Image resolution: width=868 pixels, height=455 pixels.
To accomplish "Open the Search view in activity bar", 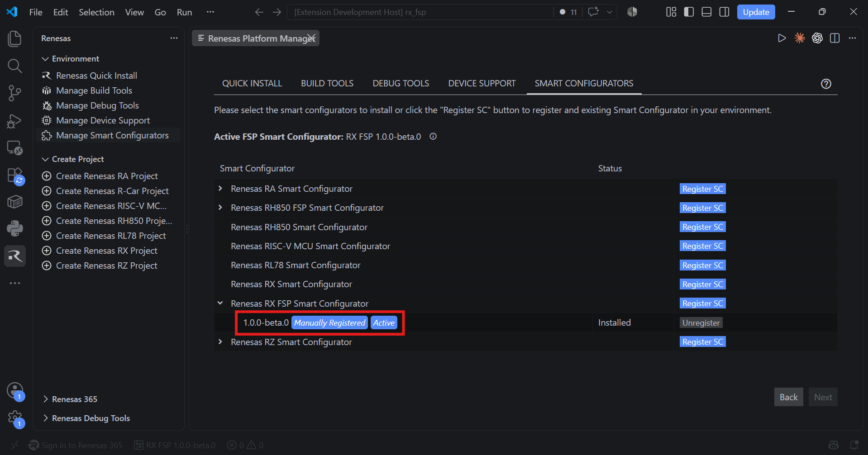I will coord(14,66).
